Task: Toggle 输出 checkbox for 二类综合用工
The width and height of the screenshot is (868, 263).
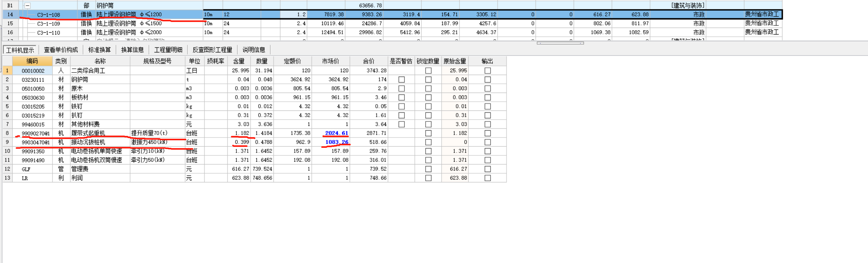Action: pos(487,71)
